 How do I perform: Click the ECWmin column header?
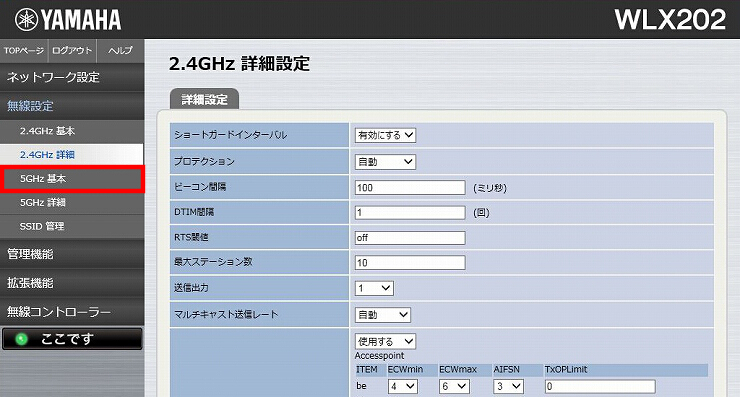tap(405, 370)
